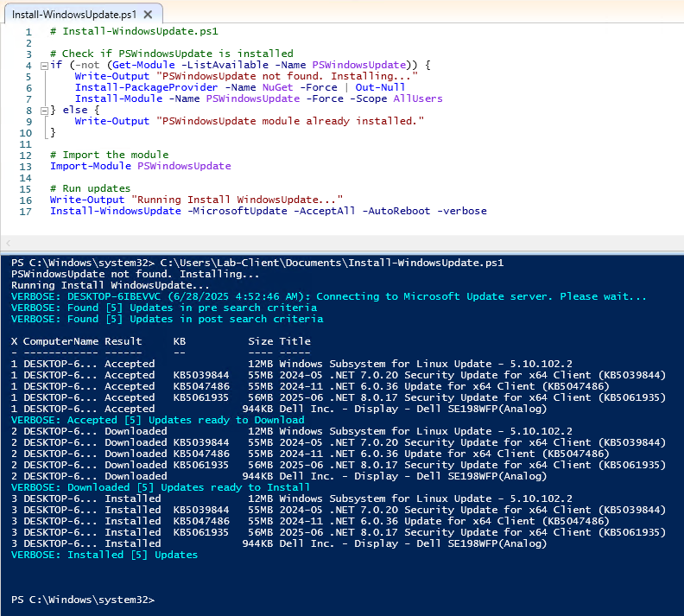Click 'Import-Module' on line 13
The width and height of the screenshot is (684, 616).
point(91,166)
